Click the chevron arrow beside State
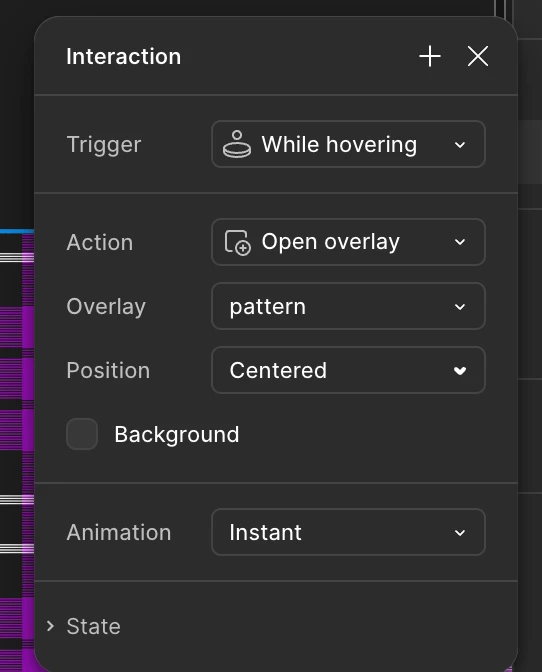Image resolution: width=542 pixels, height=672 pixels. [x=51, y=626]
